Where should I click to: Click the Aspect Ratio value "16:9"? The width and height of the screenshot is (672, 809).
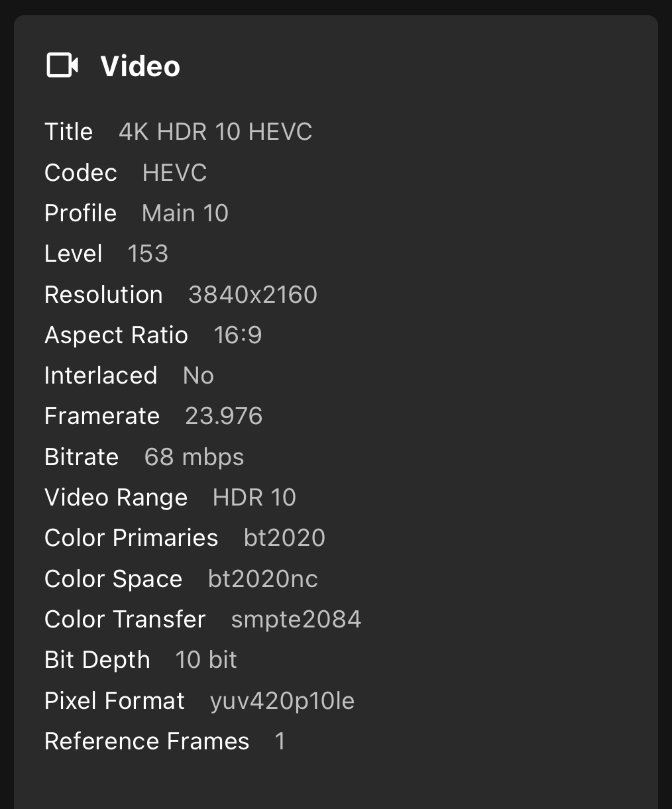coord(237,335)
